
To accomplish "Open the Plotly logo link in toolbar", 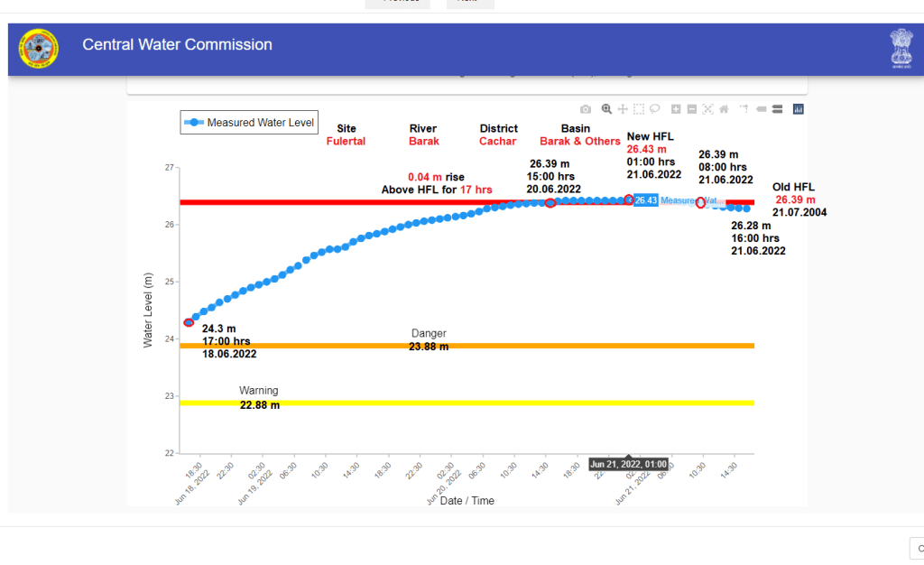I will pos(798,109).
